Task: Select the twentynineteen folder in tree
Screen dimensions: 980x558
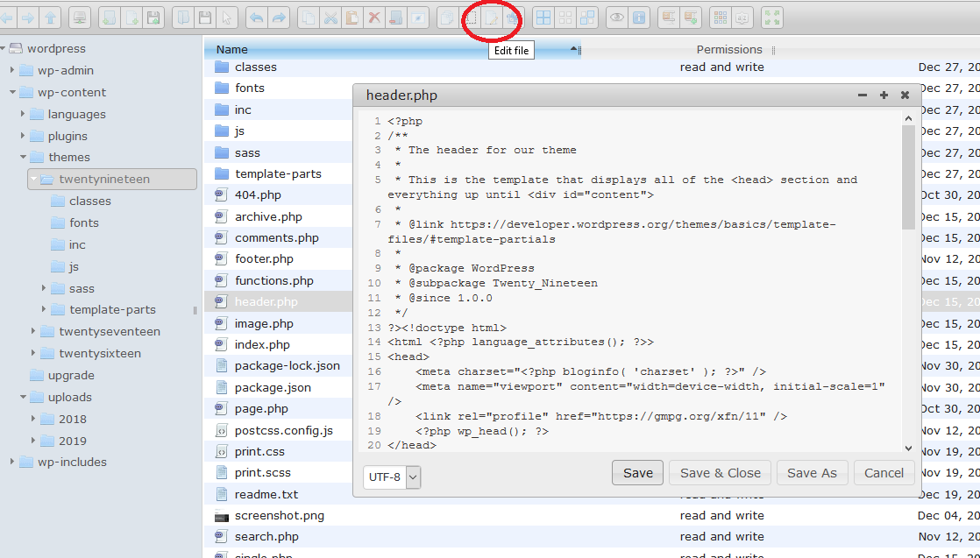Action: click(x=112, y=180)
